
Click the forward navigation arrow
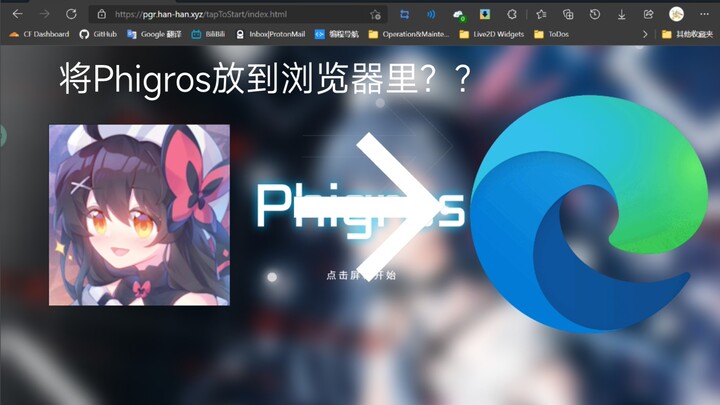point(45,14)
